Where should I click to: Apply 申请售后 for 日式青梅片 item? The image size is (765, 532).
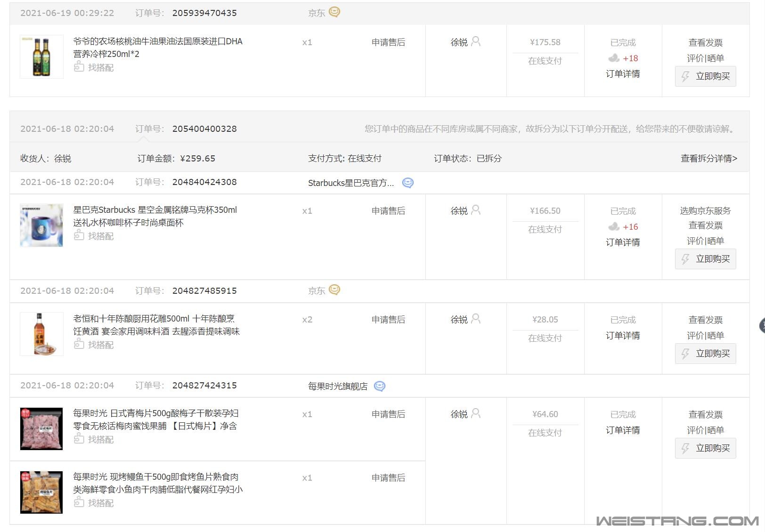(388, 414)
